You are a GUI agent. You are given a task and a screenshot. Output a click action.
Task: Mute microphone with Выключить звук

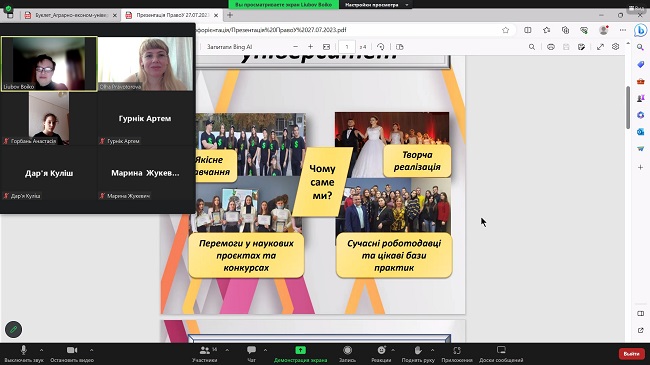tap(24, 354)
